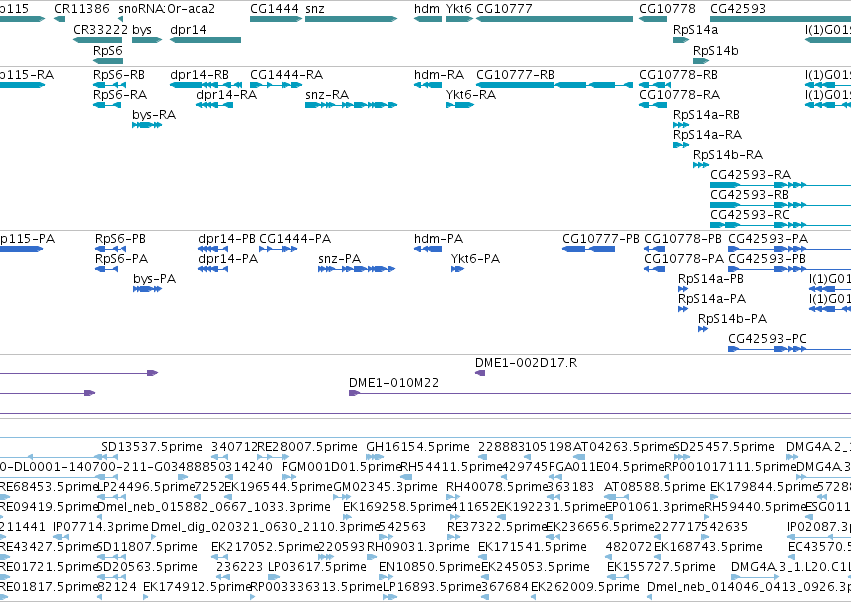
Task: Select protein RpS14a-PB
Action: click(683, 289)
